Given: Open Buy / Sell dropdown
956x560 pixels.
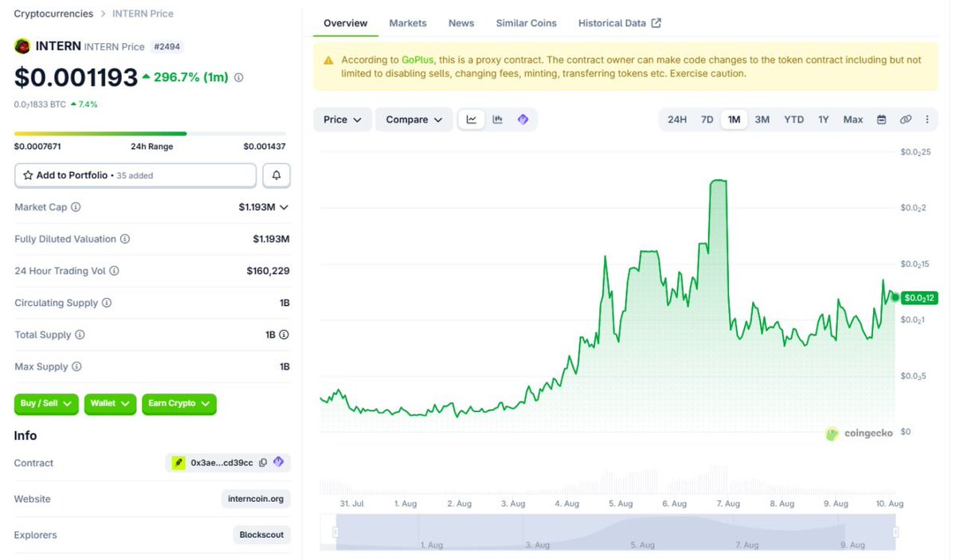Looking at the screenshot, I should pos(46,404).
